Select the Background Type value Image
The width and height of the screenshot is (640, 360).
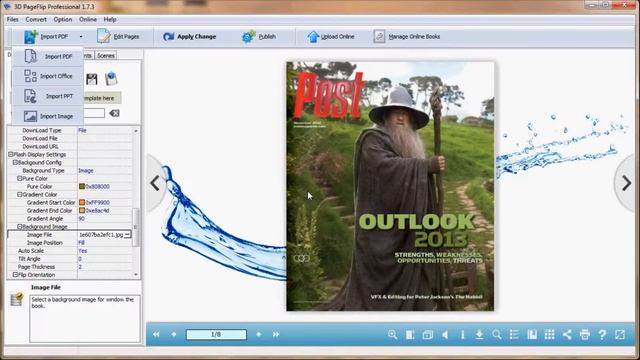pyautogui.click(x=86, y=171)
